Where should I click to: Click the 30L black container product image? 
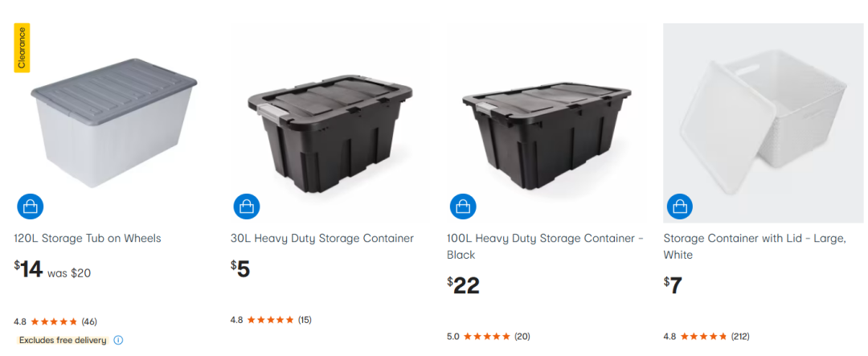(x=331, y=129)
